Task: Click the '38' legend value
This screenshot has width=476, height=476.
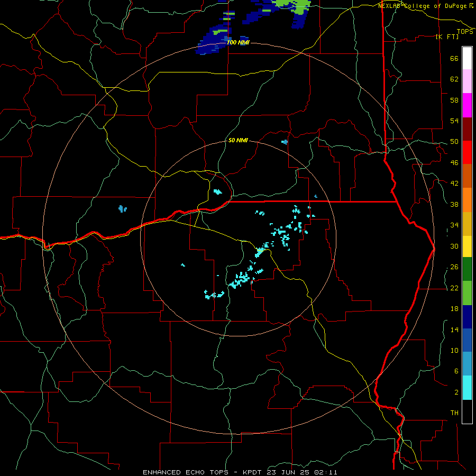Action: [454, 204]
